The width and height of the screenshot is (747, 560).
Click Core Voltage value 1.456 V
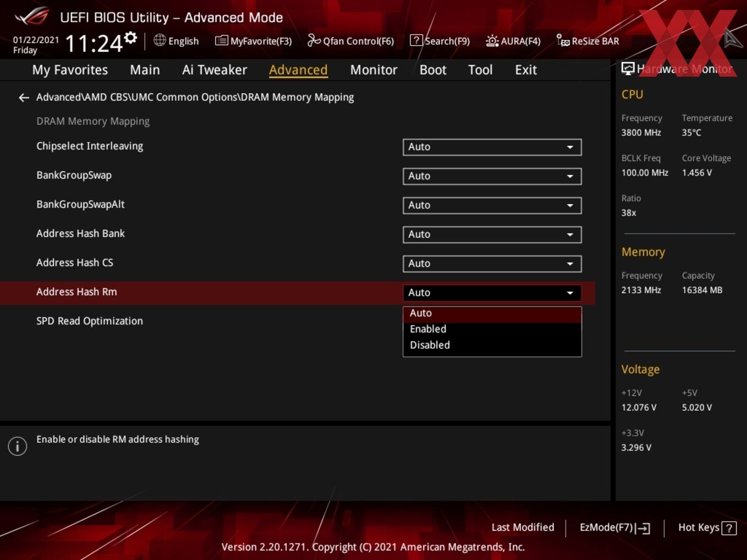(x=696, y=173)
